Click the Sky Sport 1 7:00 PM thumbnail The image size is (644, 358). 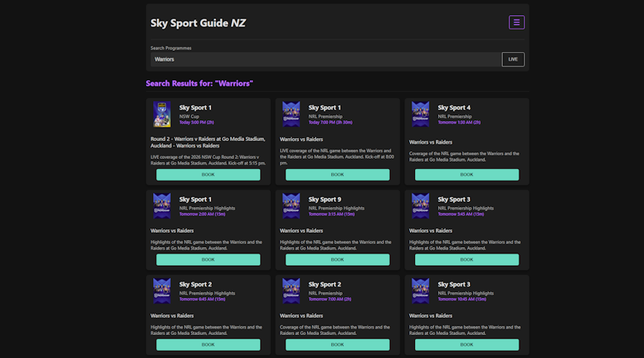[291, 115]
